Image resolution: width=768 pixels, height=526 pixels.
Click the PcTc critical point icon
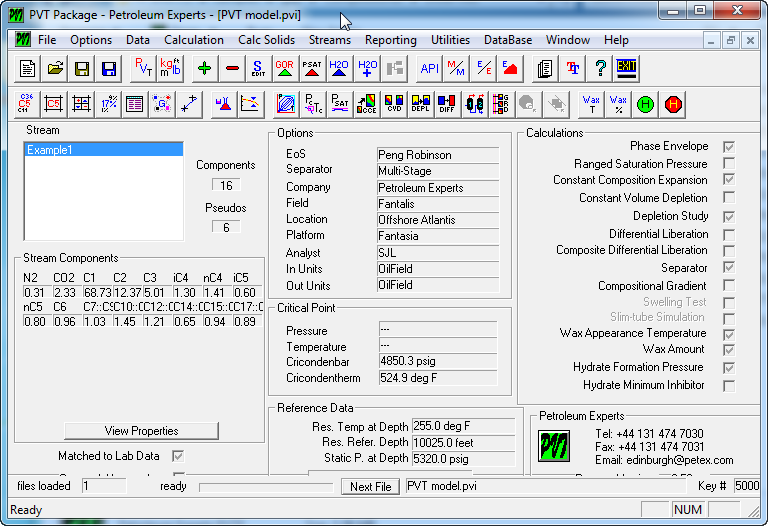click(313, 104)
